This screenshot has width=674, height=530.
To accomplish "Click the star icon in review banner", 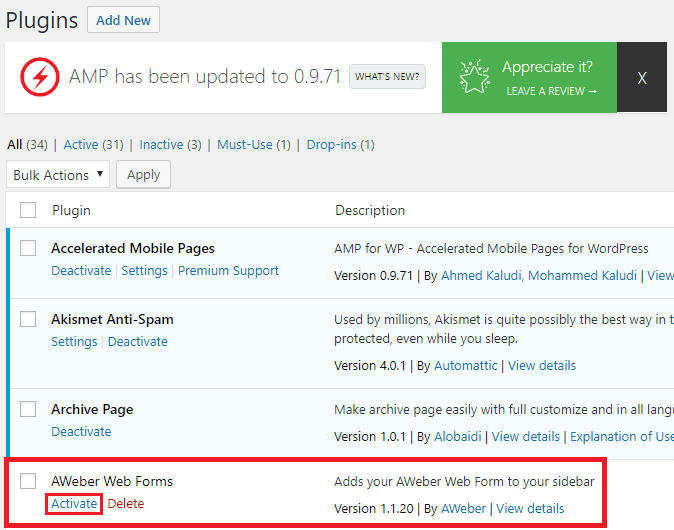I will (x=474, y=77).
